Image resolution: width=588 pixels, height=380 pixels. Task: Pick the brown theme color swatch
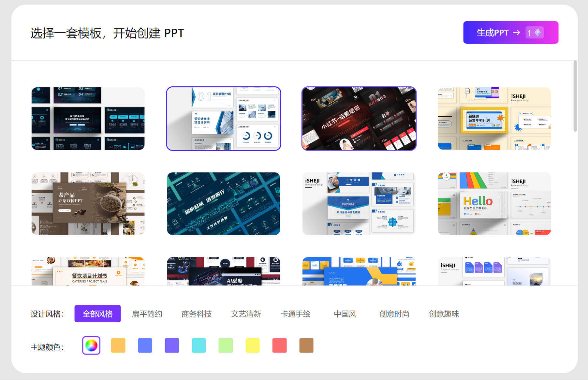tap(306, 345)
